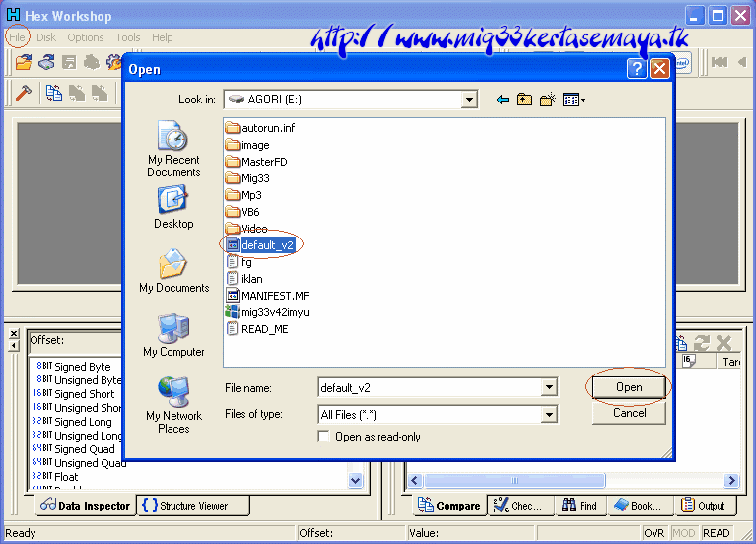Click the Compare panel scroll-left arrow
756x544 pixels.
click(415, 480)
